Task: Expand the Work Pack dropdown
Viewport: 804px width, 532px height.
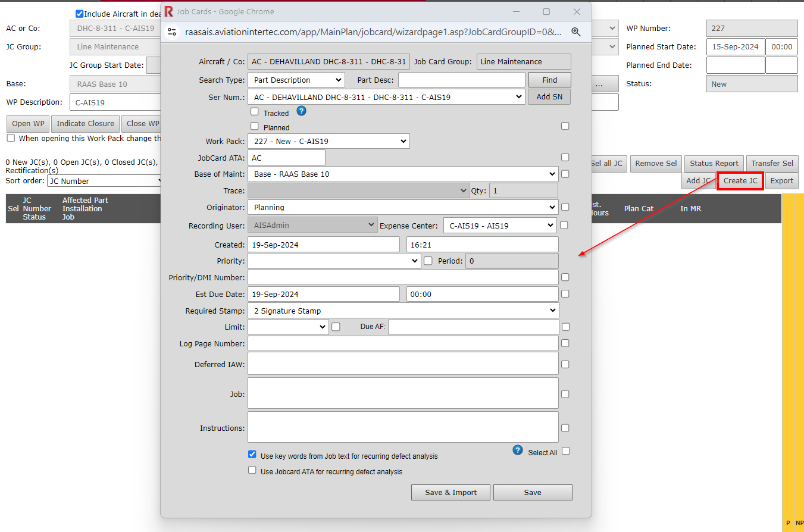Action: pyautogui.click(x=329, y=141)
